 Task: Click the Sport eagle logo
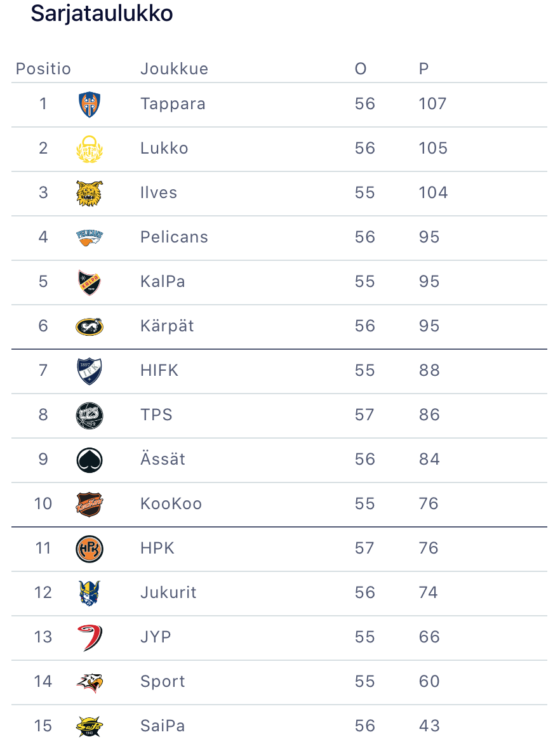coord(89,682)
